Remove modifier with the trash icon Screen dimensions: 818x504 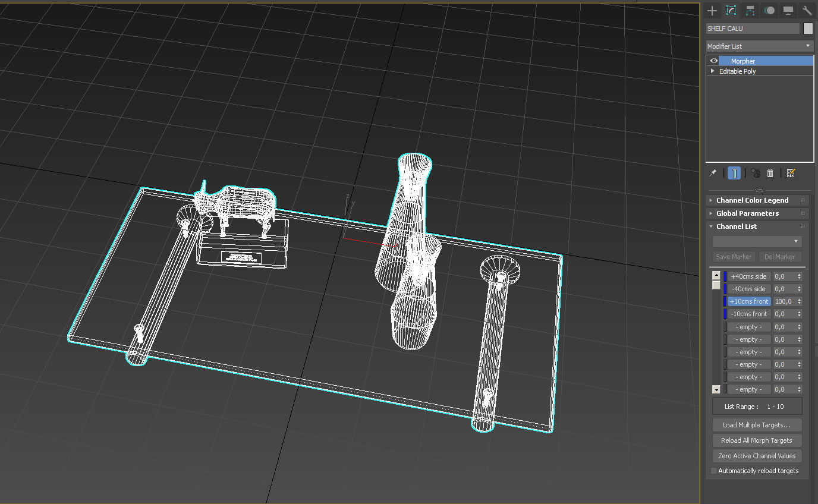coord(770,173)
